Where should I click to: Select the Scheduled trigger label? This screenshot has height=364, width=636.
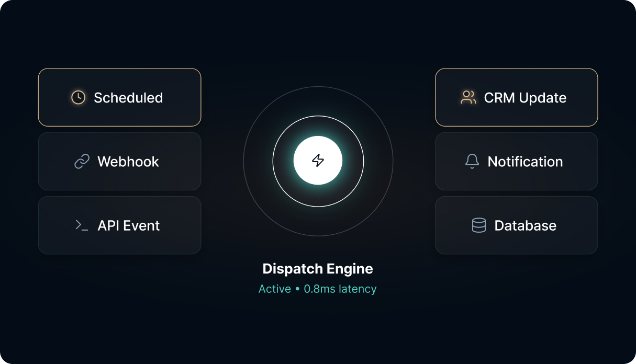pos(128,98)
